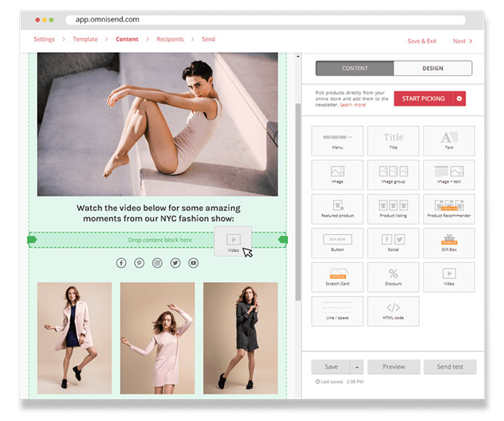Add a Title content block
This screenshot has width=504, height=421.
393,141
